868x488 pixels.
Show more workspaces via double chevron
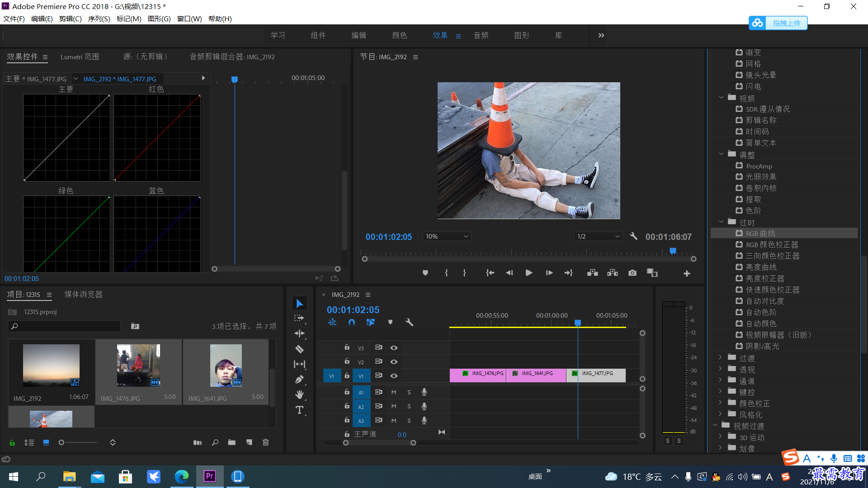point(601,35)
